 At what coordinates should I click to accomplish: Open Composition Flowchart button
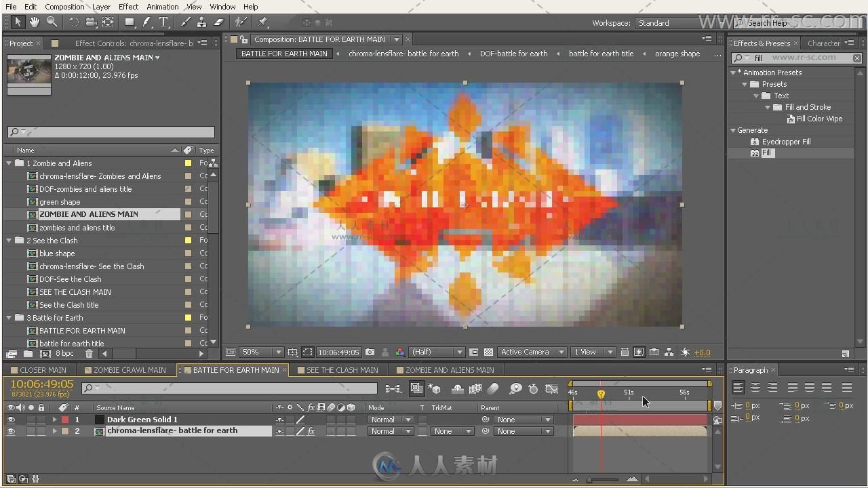(669, 352)
